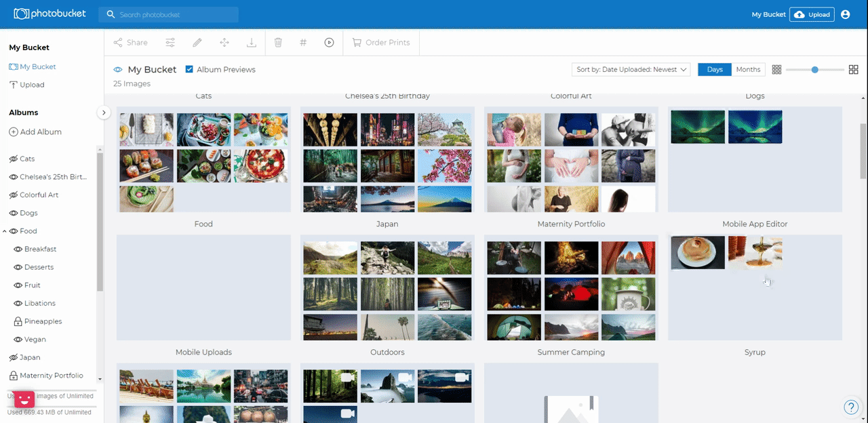The height and width of the screenshot is (423, 868).
Task: Toggle visibility of the Japan album
Action: pos(13,357)
